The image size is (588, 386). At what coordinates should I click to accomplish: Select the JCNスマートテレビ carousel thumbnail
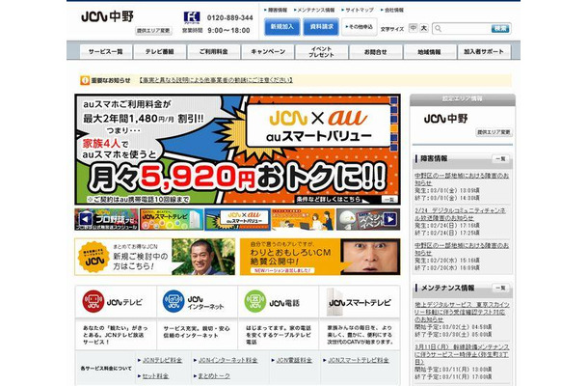click(x=172, y=220)
